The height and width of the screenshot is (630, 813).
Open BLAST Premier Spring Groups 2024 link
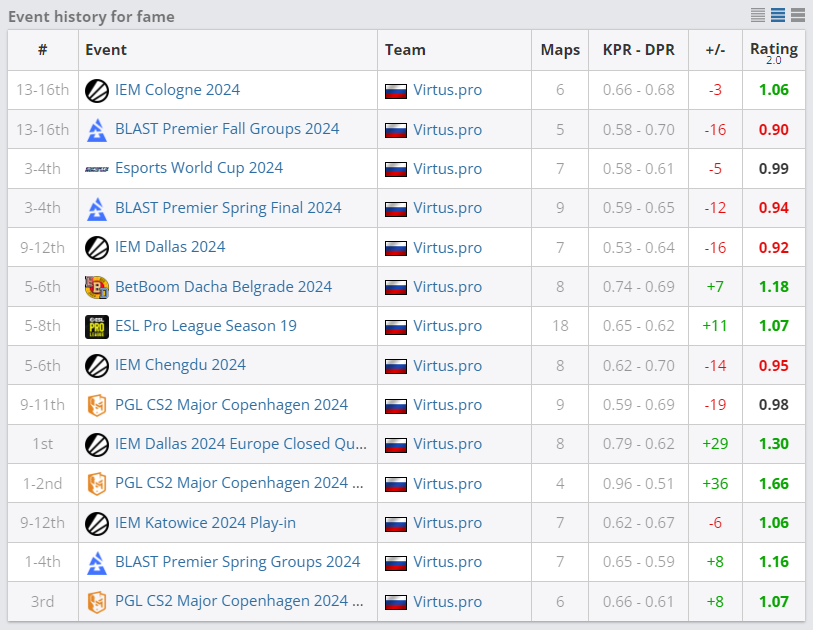click(237, 562)
